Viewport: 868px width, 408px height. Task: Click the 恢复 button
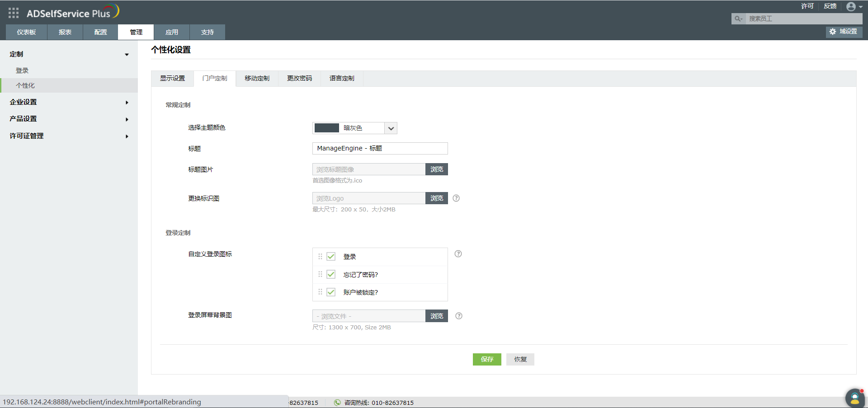pyautogui.click(x=520, y=359)
